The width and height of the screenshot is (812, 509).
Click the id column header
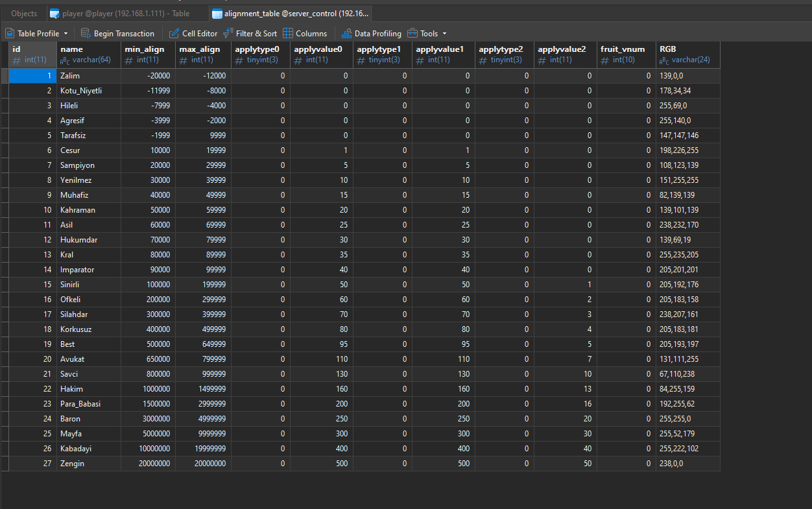pos(33,54)
